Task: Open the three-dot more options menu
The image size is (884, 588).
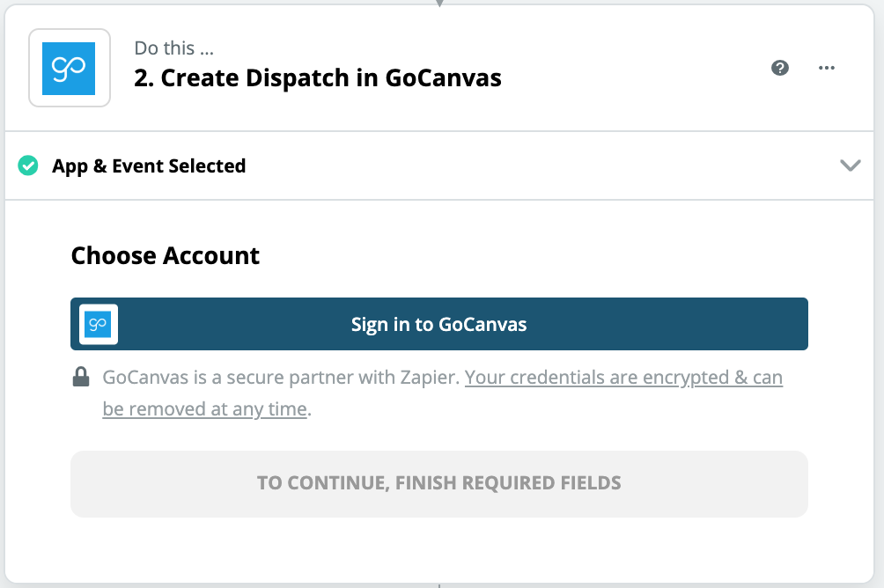Action: pyautogui.click(x=826, y=68)
